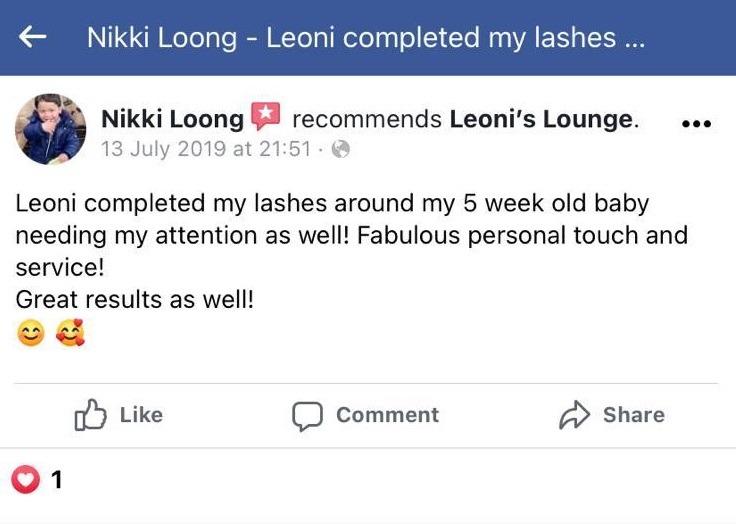This screenshot has height=524, width=736.
Task: Click the Share arrow icon
Action: [x=574, y=416]
